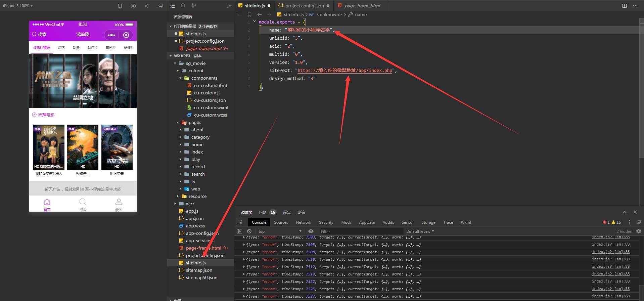
Task: Collapse the debugger panel with caret icon
Action: [x=625, y=212]
